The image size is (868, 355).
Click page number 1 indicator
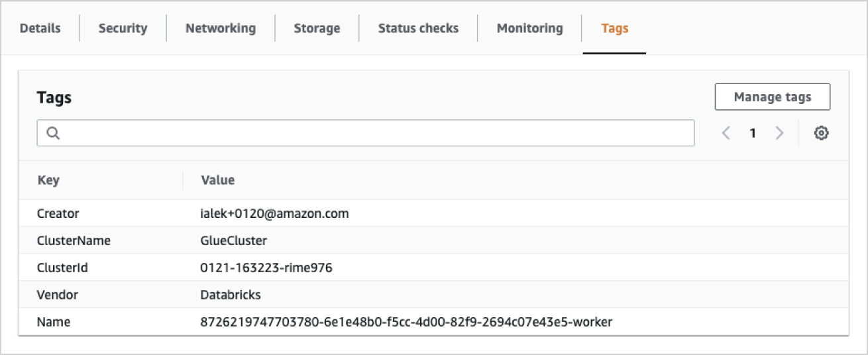[x=753, y=133]
